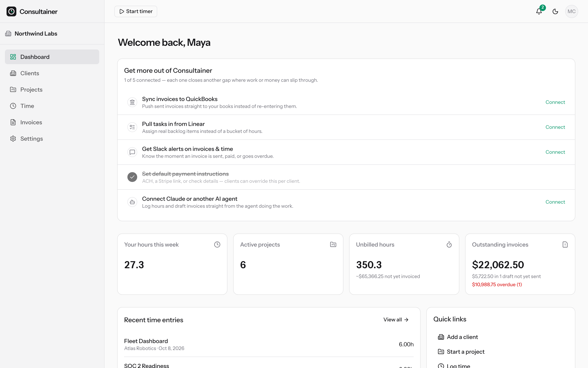
Task: Connect Claude or another AI agent
Action: (x=555, y=202)
